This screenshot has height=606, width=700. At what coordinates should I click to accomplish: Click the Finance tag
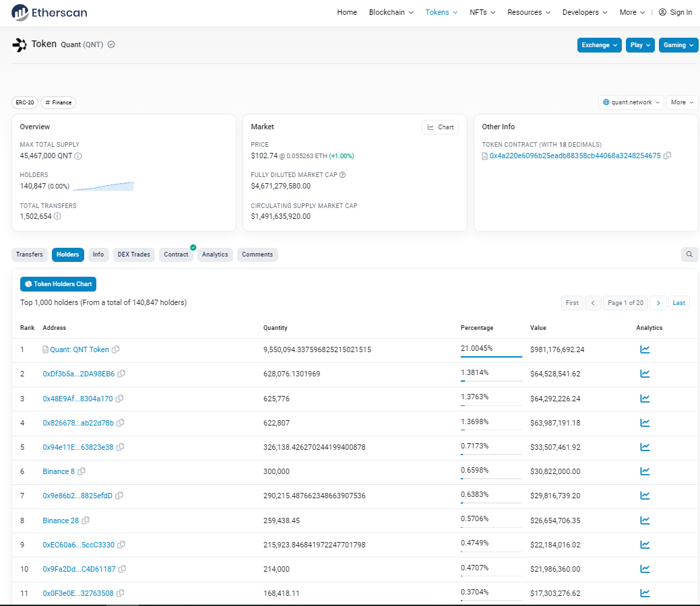59,102
